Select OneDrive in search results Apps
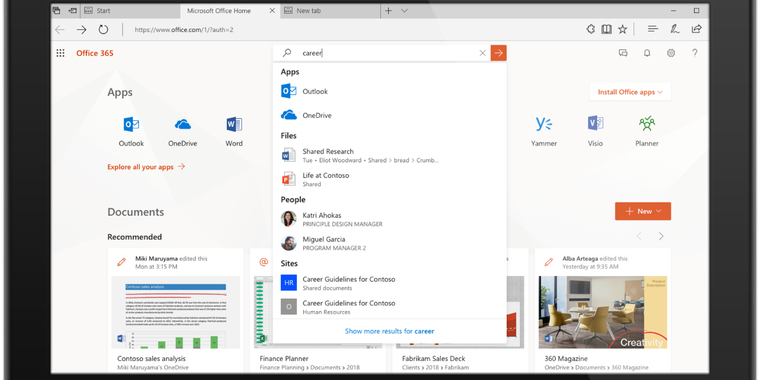The width and height of the screenshot is (760, 380). pos(390,115)
